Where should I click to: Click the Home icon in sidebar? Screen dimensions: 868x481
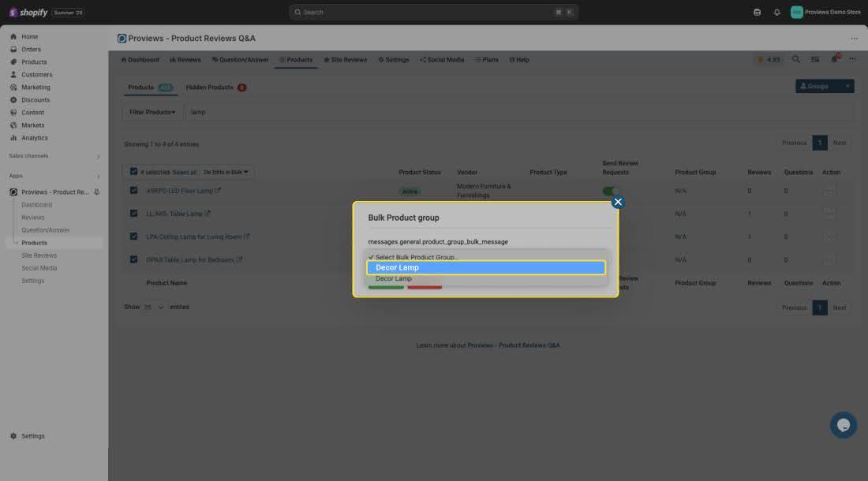pos(13,37)
